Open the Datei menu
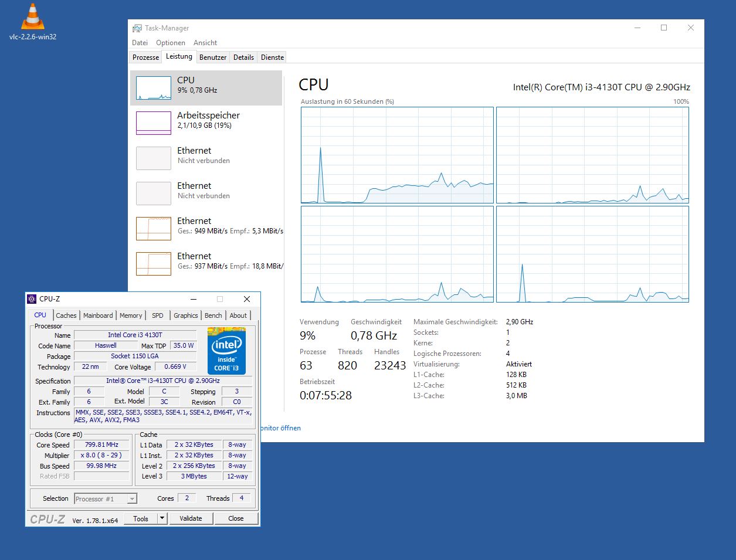The image size is (736, 560). [x=140, y=43]
